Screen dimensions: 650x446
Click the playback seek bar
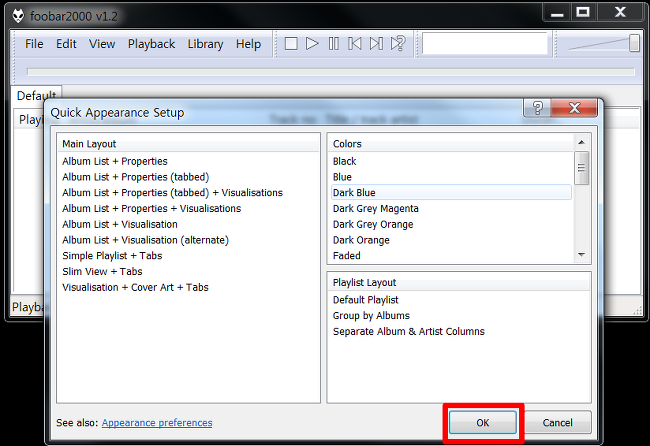point(331,72)
